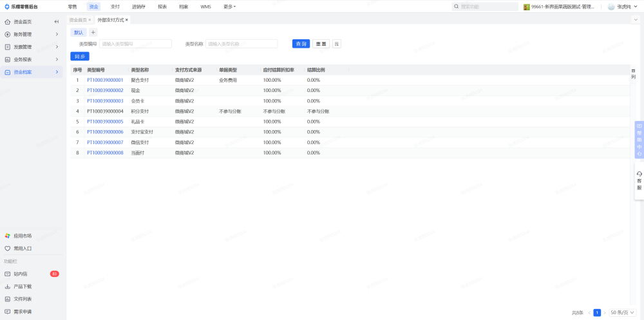Collapse the left sidebar using the arrow icon
Image resolution: width=644 pixels, height=320 pixels.
click(57, 22)
